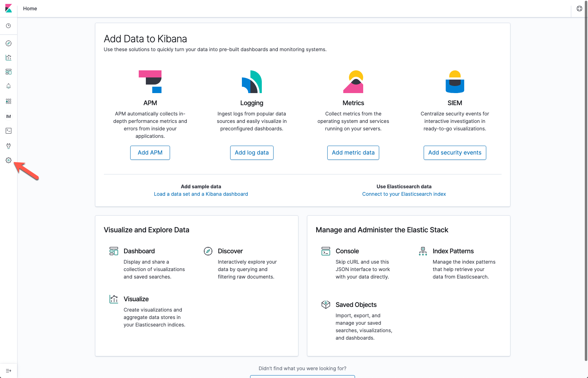The height and width of the screenshot is (378, 588).
Task: Click the Add APM button
Action: pos(150,153)
